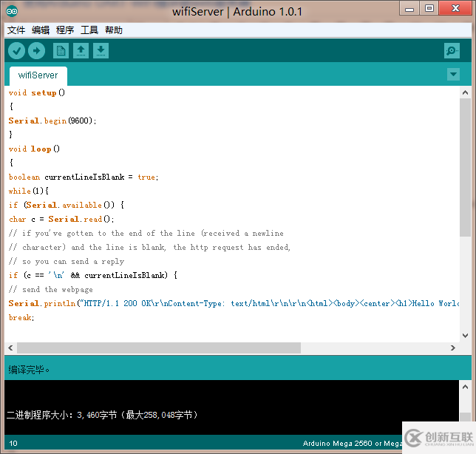Click the Serial.println HTTP response line
The width and height of the screenshot is (476, 454).
pyautogui.click(x=234, y=303)
